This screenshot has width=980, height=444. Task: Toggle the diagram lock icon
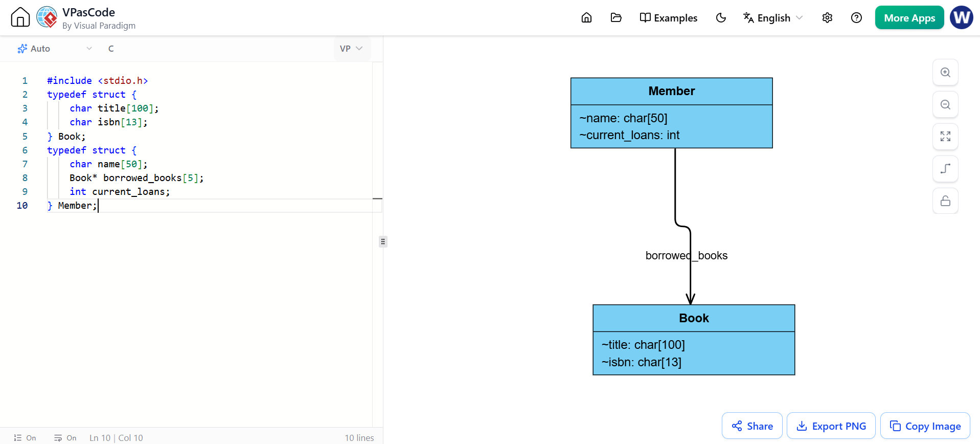[945, 201]
